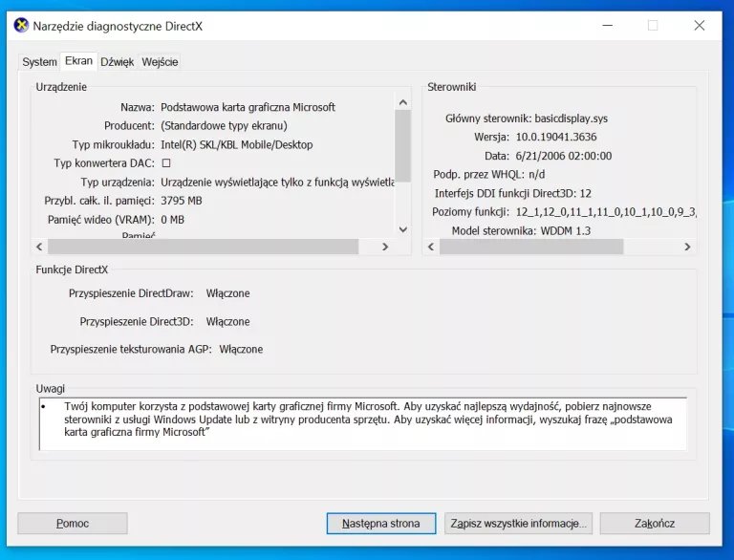Viewport: 734px width, 560px height.
Task: Click scroll up arrow in Urządzenie panel
Action: click(x=403, y=102)
